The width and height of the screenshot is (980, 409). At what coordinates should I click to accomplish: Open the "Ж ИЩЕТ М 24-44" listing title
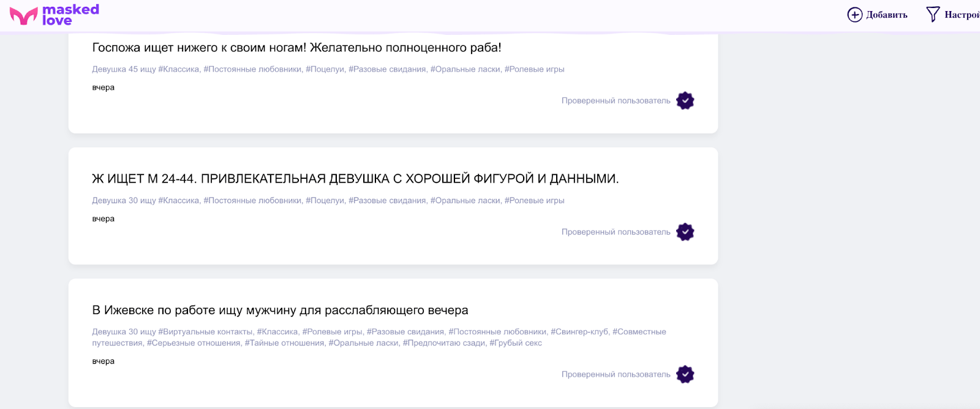[x=355, y=179]
